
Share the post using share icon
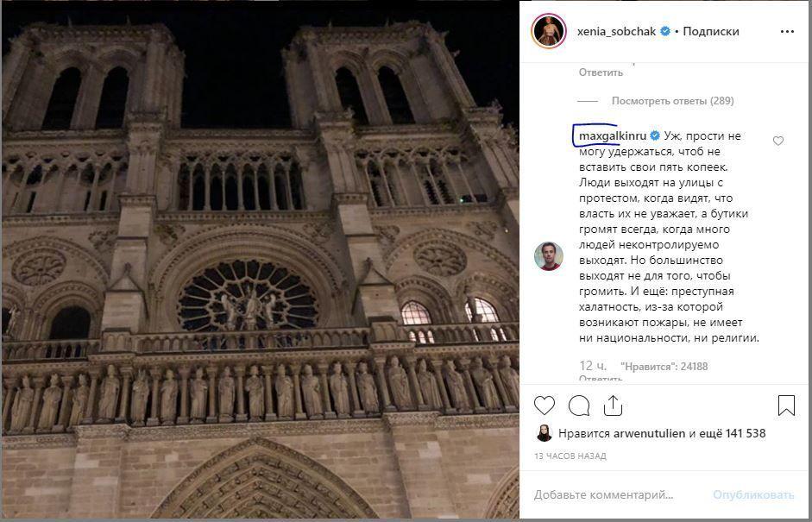[x=613, y=406]
